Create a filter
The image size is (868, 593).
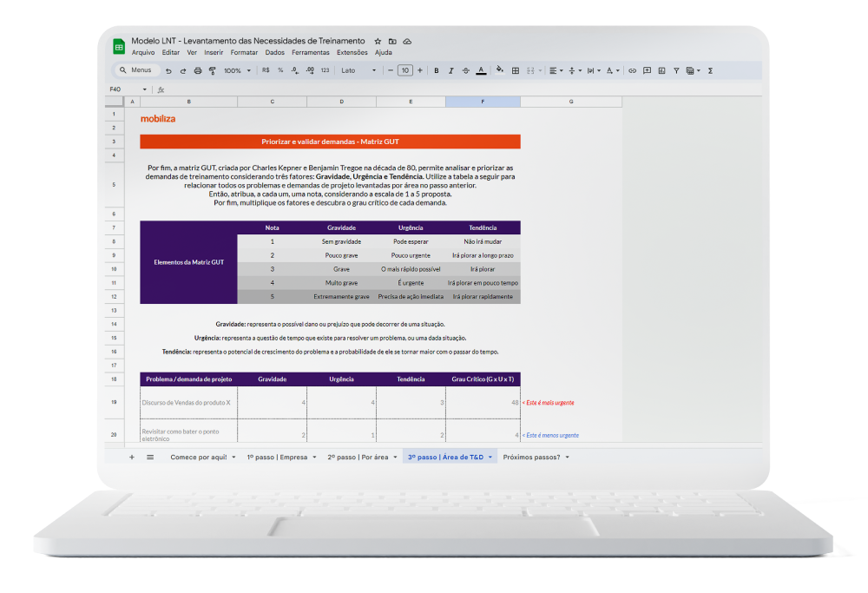[676, 71]
